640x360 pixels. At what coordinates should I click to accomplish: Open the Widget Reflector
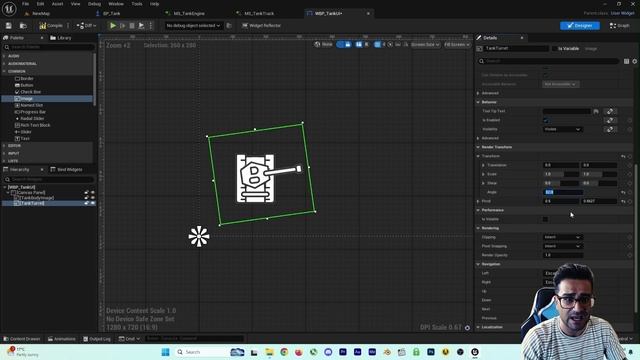pos(261,26)
